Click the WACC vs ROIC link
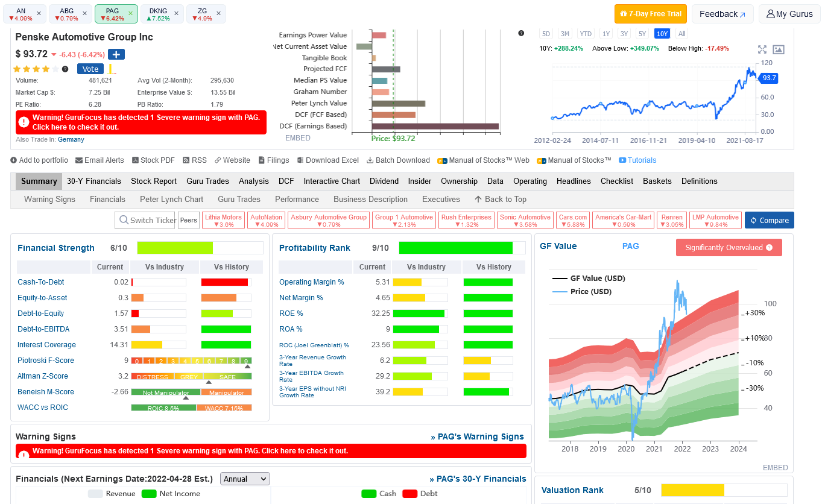The image size is (822, 504). (43, 408)
